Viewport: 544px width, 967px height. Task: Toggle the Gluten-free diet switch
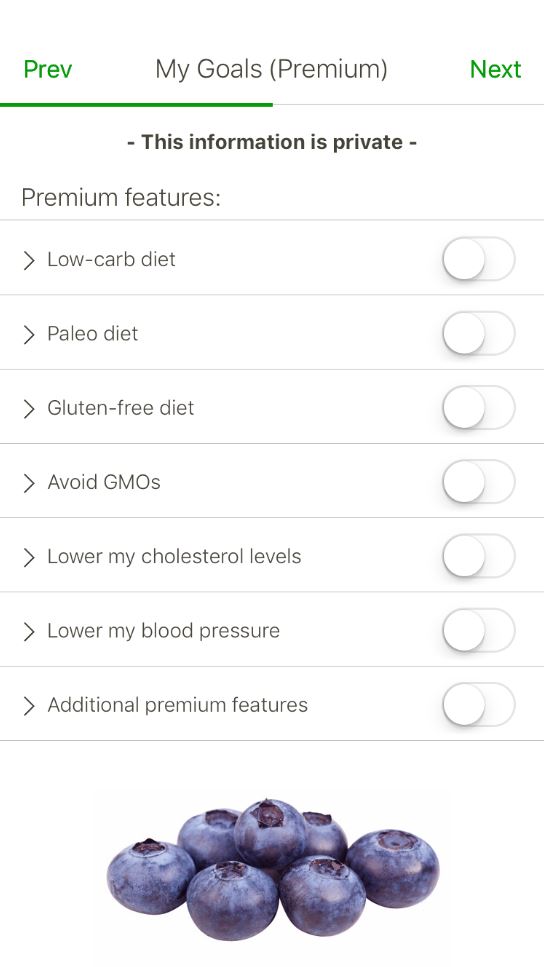pos(479,408)
